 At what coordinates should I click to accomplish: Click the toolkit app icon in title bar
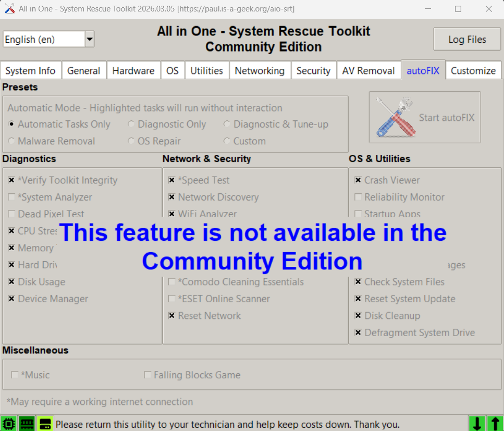(9, 9)
